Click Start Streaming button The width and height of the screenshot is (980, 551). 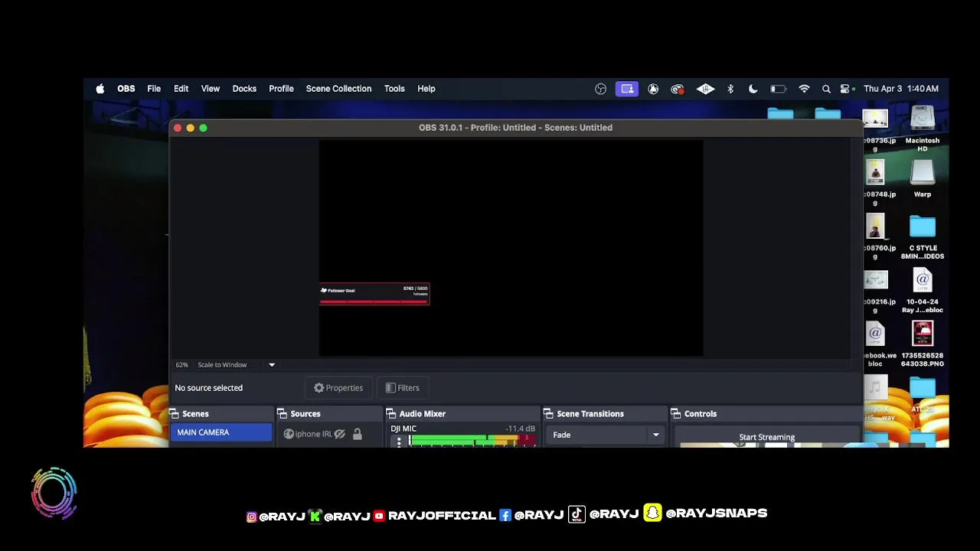pos(766,437)
